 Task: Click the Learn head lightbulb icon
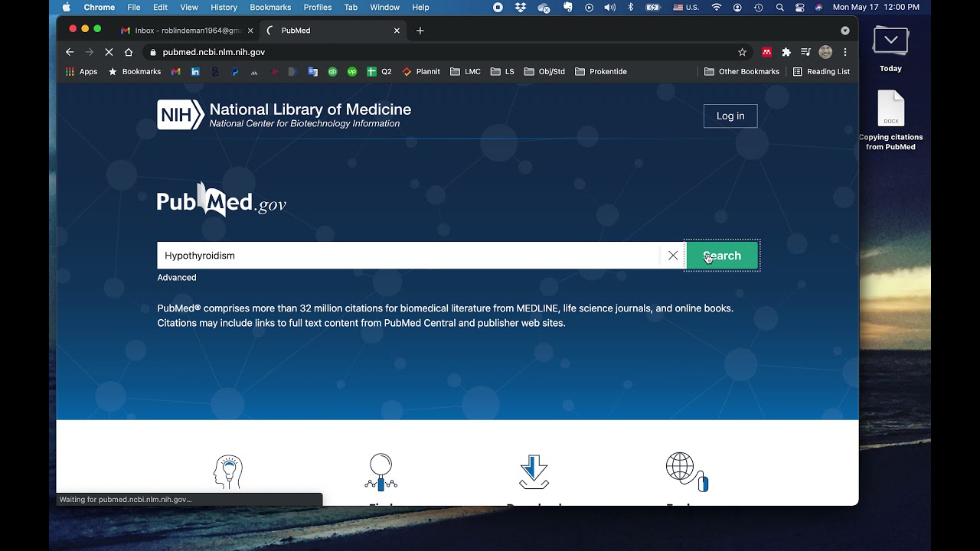pyautogui.click(x=228, y=472)
